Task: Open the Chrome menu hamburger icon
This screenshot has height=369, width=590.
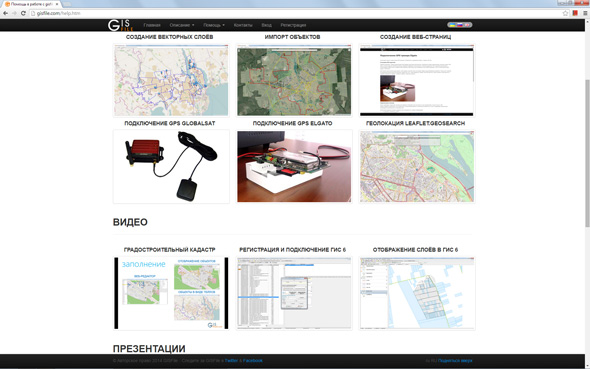Action: [585, 13]
